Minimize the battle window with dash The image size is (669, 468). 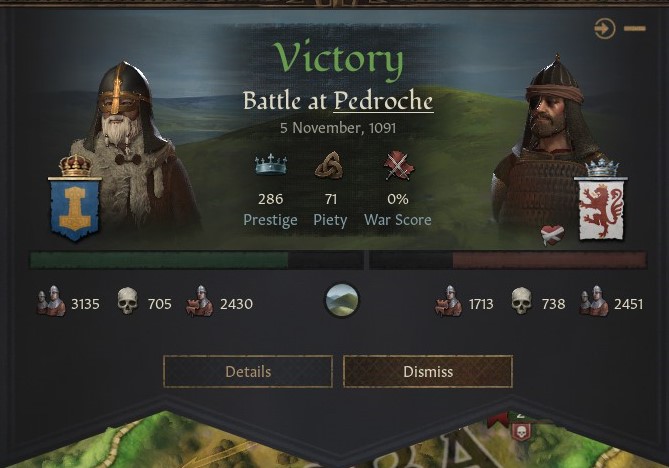pos(635,29)
